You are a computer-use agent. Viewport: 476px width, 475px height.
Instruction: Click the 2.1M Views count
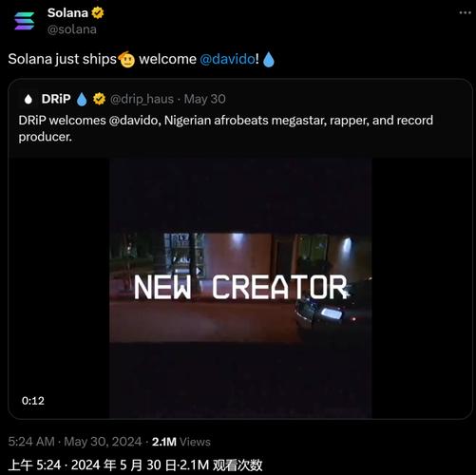181,442
